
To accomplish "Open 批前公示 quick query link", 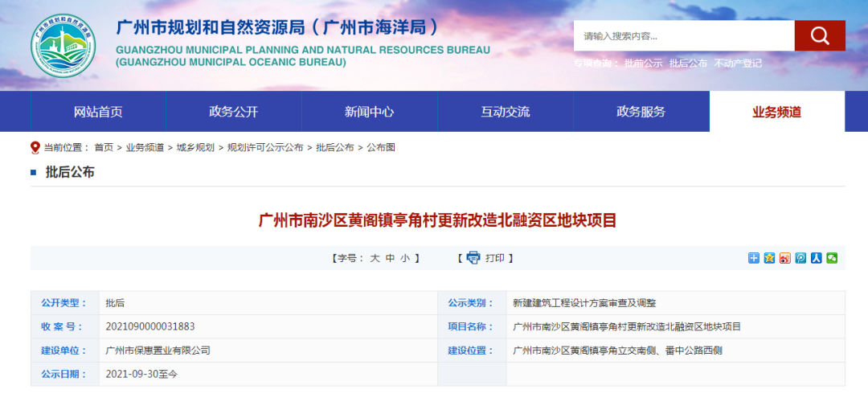I will click(643, 64).
